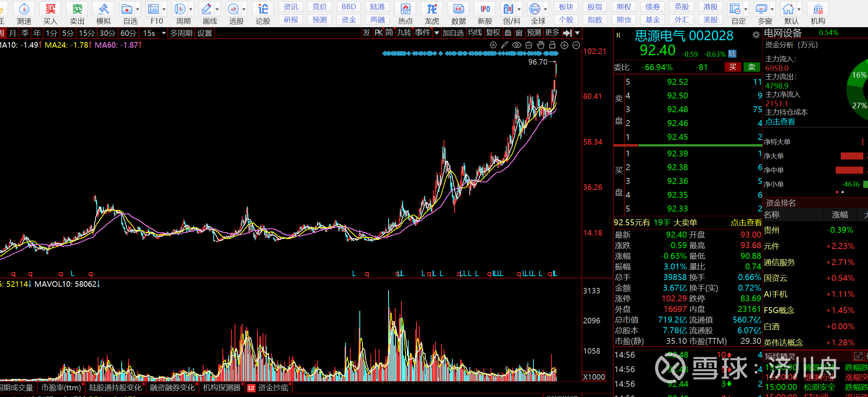The width and height of the screenshot is (868, 397).
Task: Open the 港股 Hong Kong stocks button
Action: click(x=711, y=7)
